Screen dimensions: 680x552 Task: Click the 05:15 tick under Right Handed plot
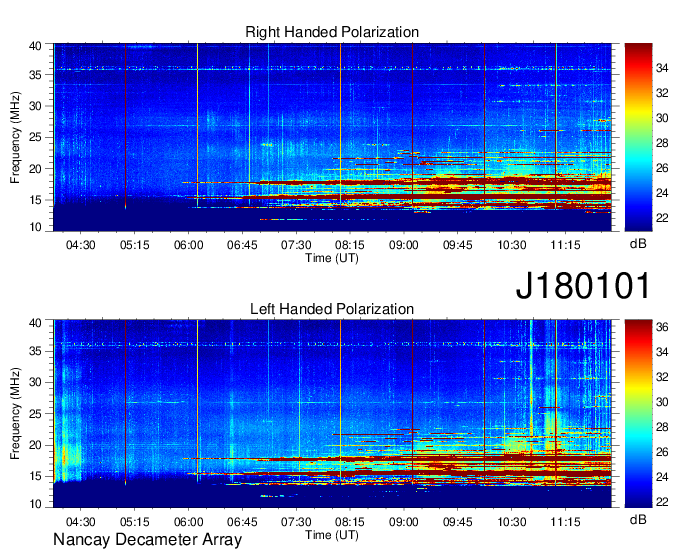click(134, 245)
